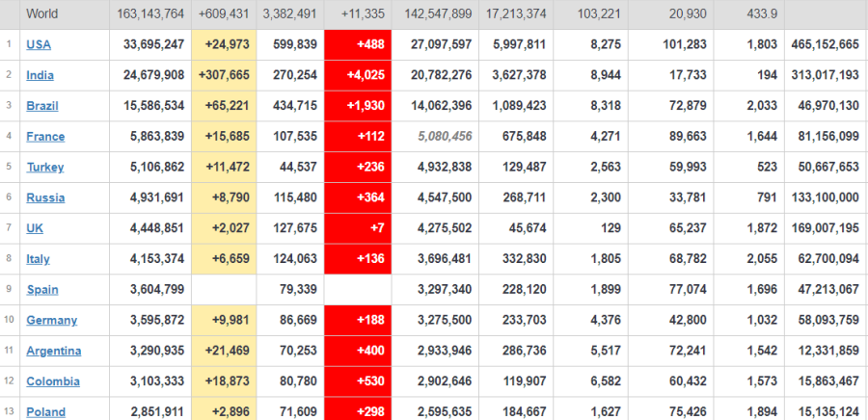This screenshot has width=868, height=420.
Task: Select UK new deaths +7 cell
Action: point(358,228)
